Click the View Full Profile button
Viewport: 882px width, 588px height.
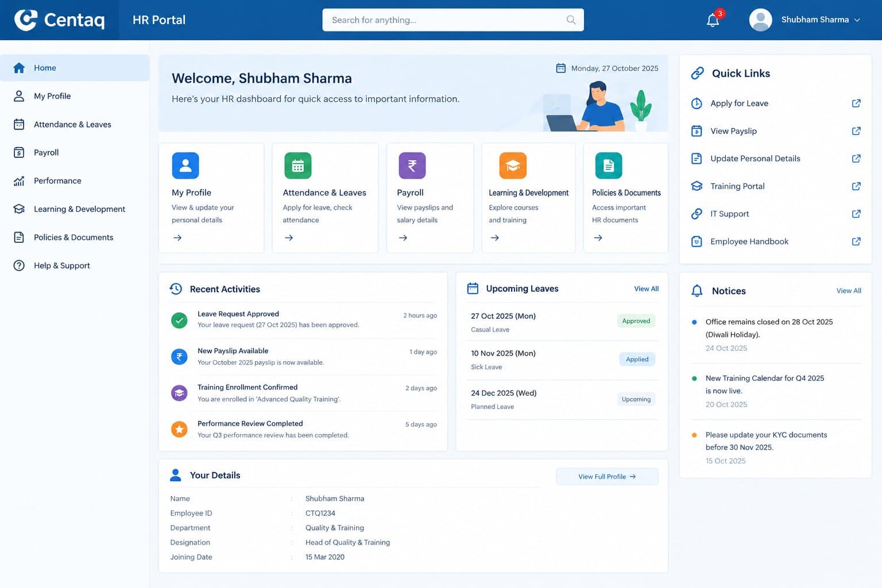pyautogui.click(x=607, y=477)
